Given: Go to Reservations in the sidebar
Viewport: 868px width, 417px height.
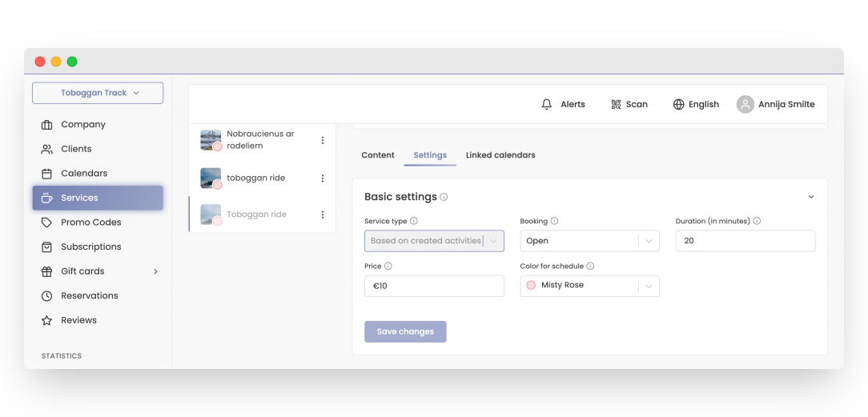Looking at the screenshot, I should click(x=89, y=295).
